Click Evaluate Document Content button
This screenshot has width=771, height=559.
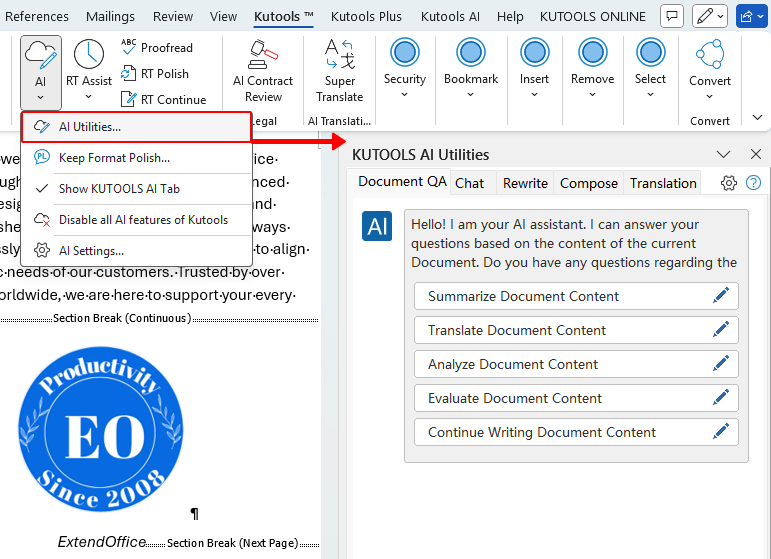click(576, 398)
